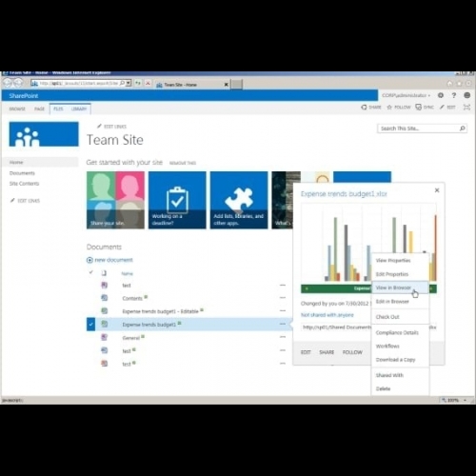Click the Team Site logo image
This screenshot has height=476, width=476.
(x=44, y=134)
